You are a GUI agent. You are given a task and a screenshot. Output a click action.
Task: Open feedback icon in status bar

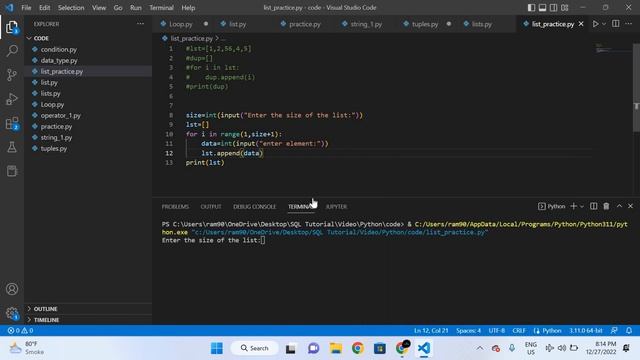[614, 330]
